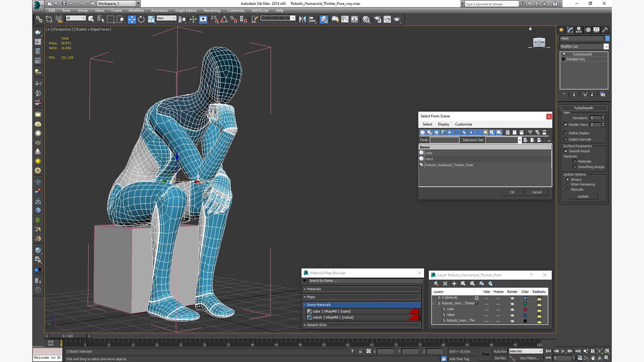The image size is (644, 362).
Task: Open Render Setup teapot icon
Action: click(x=377, y=19)
